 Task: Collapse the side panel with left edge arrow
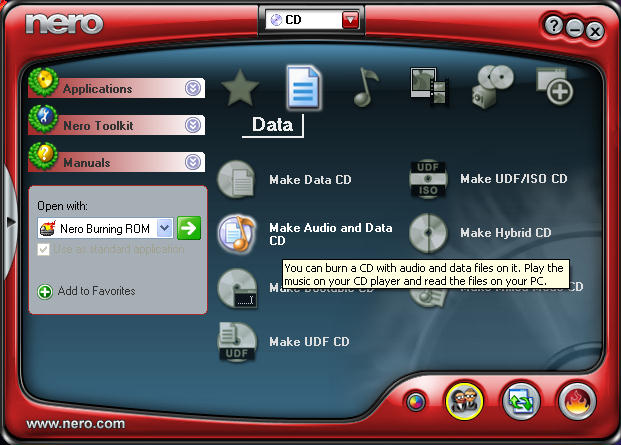pyautogui.click(x=10, y=222)
